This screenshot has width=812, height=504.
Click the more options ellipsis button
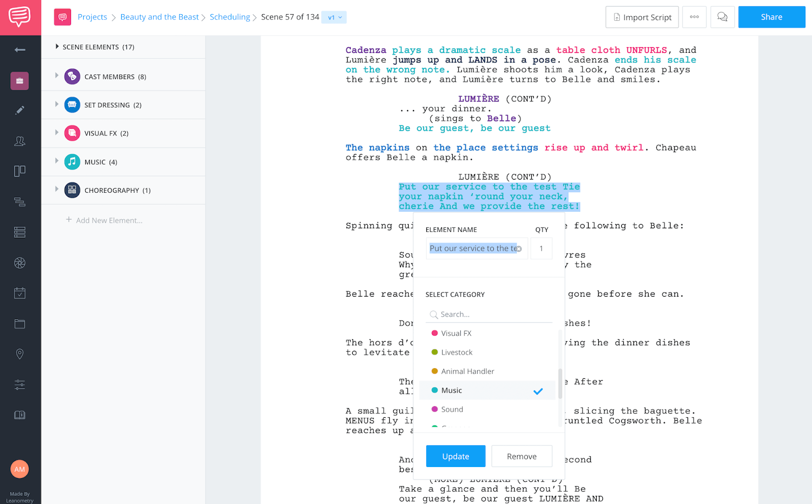point(694,17)
